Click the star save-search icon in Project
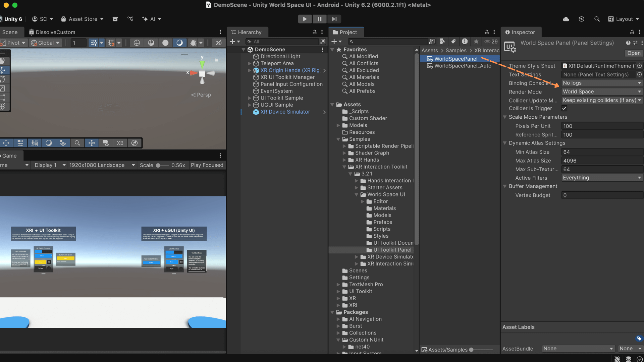This screenshot has height=362, width=644. pyautogui.click(x=476, y=41)
